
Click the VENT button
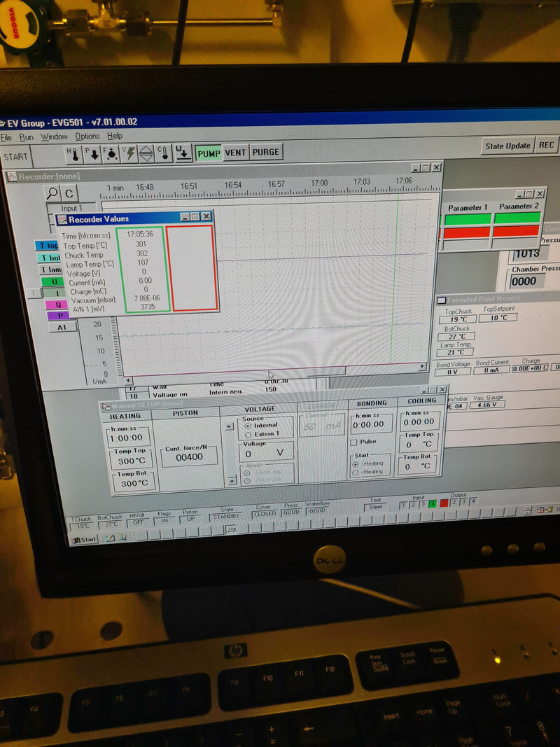coord(235,153)
